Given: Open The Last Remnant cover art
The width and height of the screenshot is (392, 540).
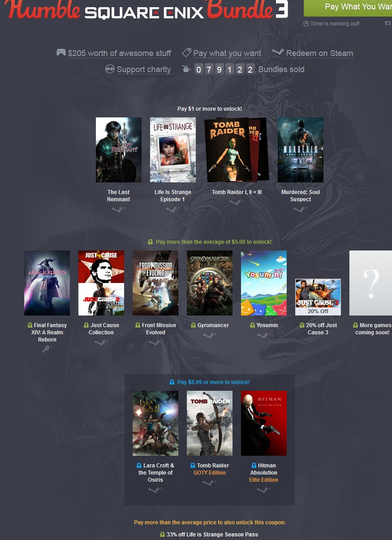Looking at the screenshot, I should (x=119, y=150).
